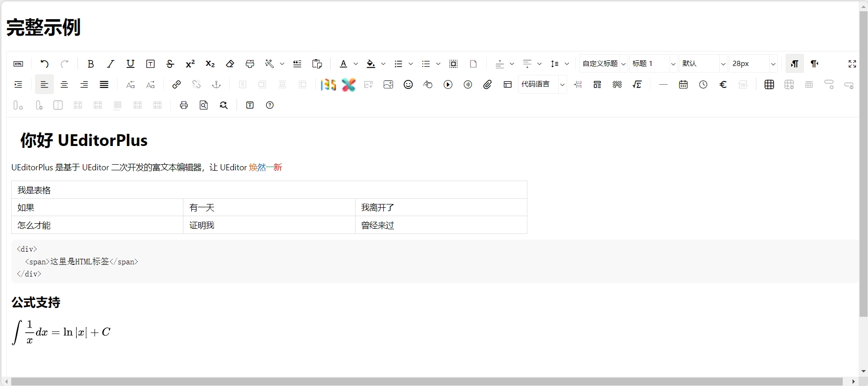Expand the font color arrow
Screen dimensions: 868x386
click(x=356, y=64)
